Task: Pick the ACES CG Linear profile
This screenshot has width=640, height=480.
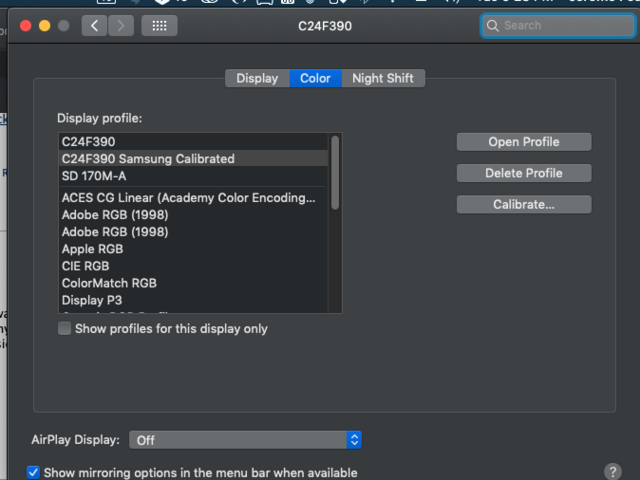Action: pos(193,198)
